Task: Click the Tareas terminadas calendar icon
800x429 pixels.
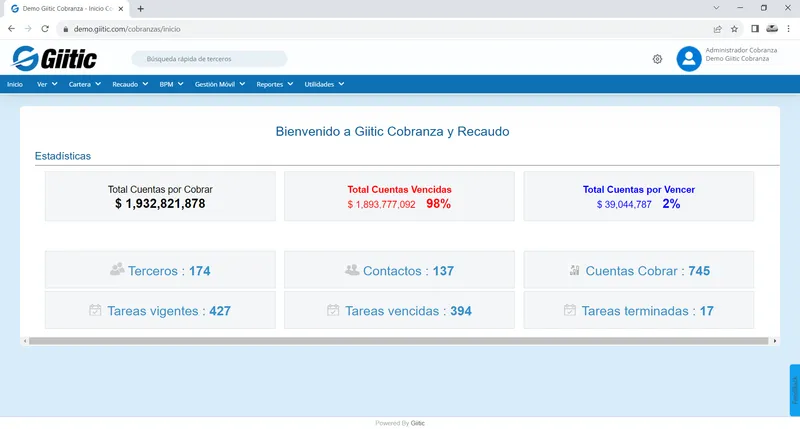Action: point(569,310)
